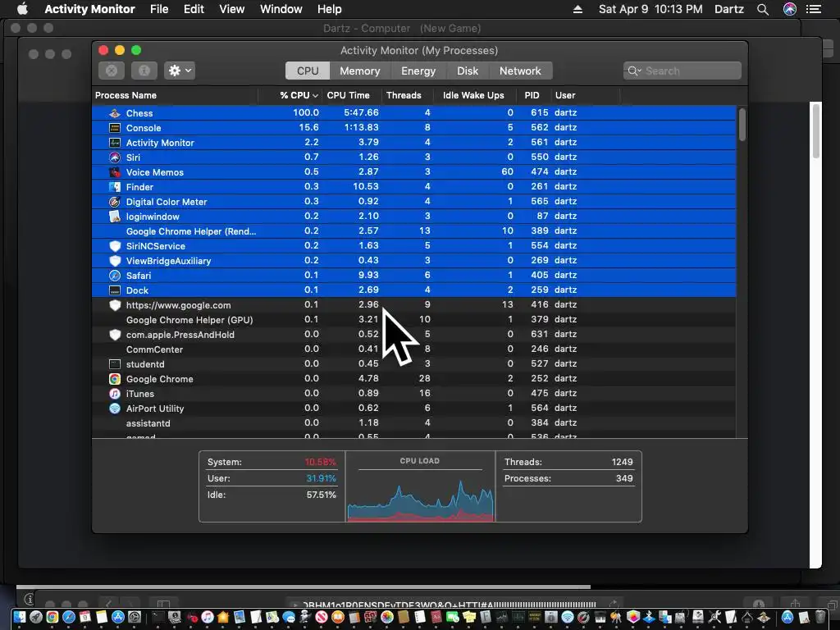Open Notification Center list icon

click(813, 9)
